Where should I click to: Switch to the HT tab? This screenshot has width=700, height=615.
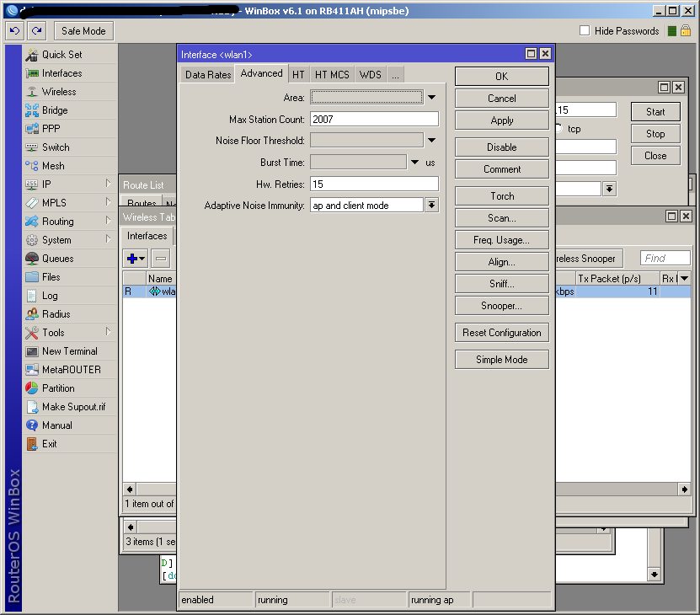298,75
